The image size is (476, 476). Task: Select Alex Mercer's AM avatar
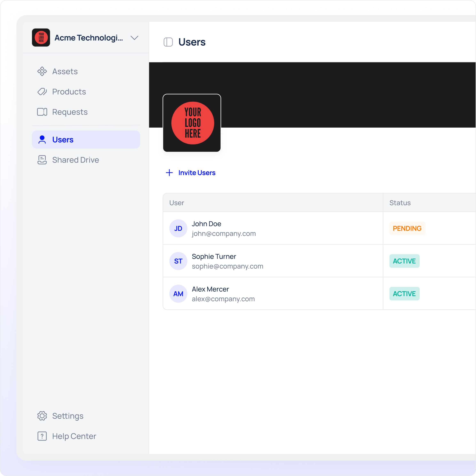(178, 294)
